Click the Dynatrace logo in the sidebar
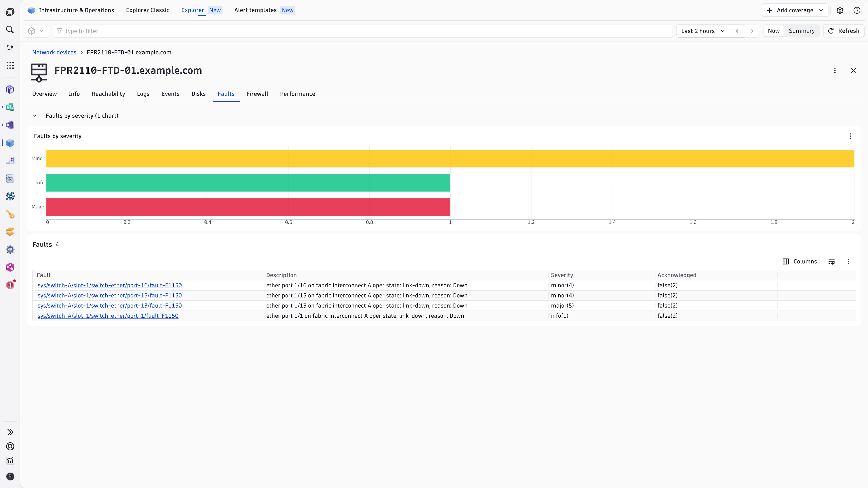The width and height of the screenshot is (868, 488). (10, 12)
